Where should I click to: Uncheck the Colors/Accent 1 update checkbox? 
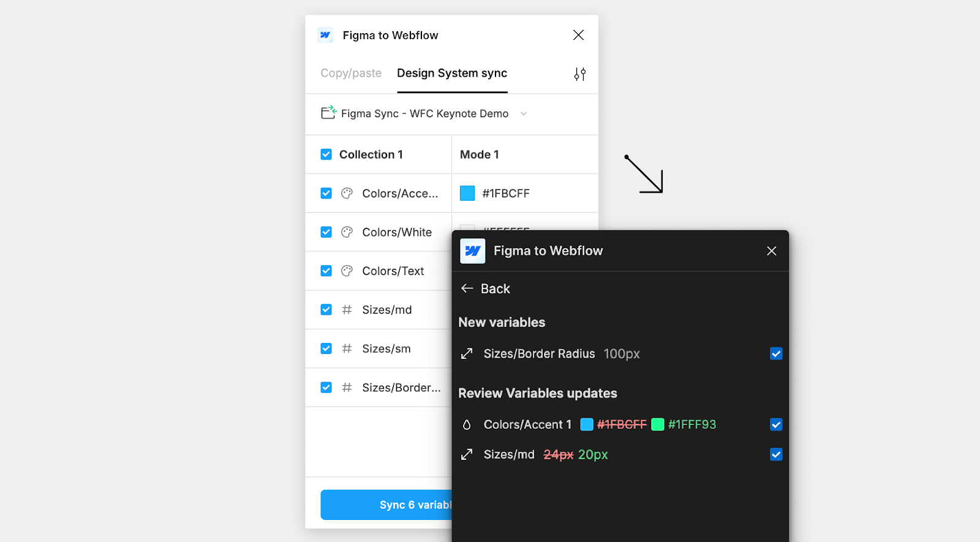pyautogui.click(x=776, y=424)
